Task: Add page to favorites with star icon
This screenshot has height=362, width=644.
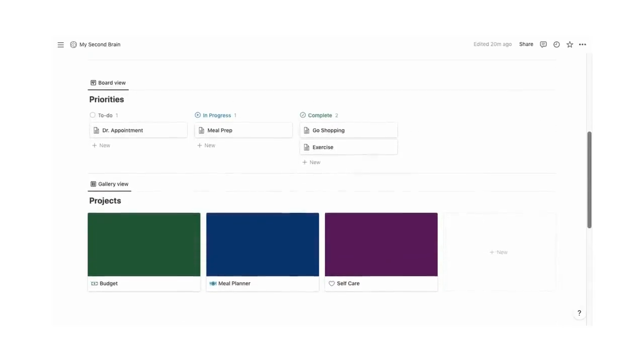Action: 570,44
